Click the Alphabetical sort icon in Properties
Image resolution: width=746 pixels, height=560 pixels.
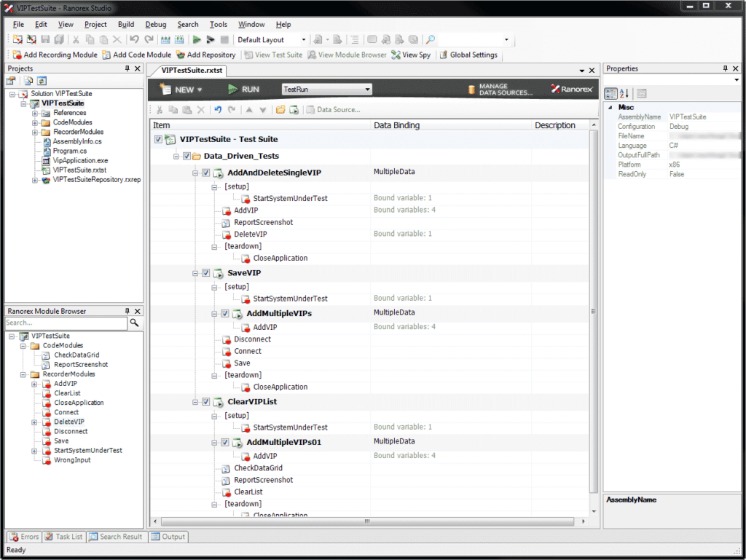(x=624, y=93)
